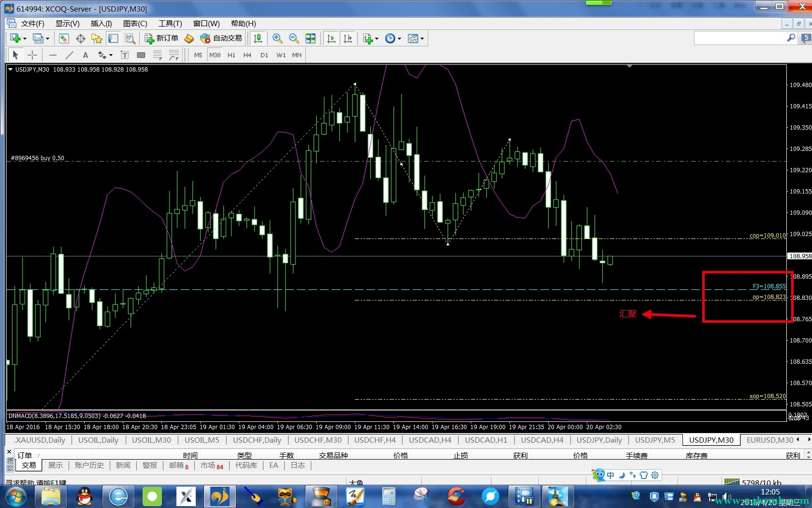Zoom out on the chart

[x=293, y=38]
